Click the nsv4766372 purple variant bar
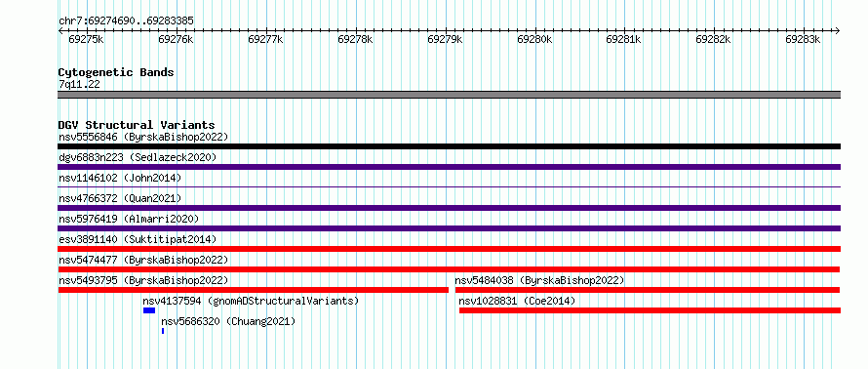Viewport: 868px width, 369px height. click(x=449, y=208)
